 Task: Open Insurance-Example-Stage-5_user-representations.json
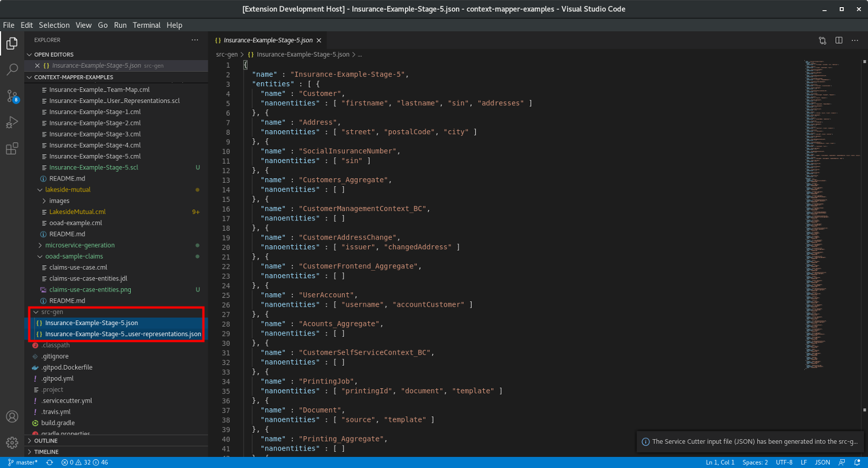pos(116,334)
